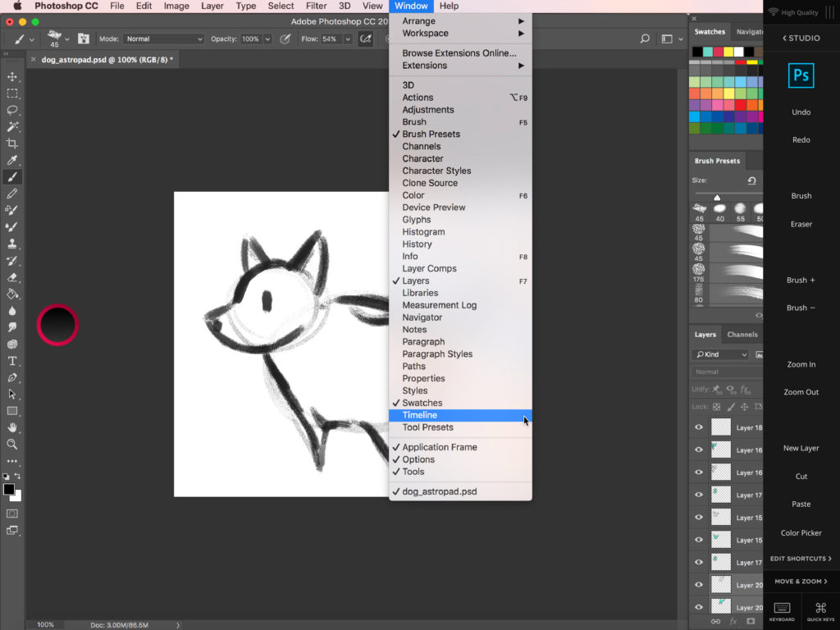
Task: Expand the Extensions submenu
Action: pyautogui.click(x=460, y=66)
